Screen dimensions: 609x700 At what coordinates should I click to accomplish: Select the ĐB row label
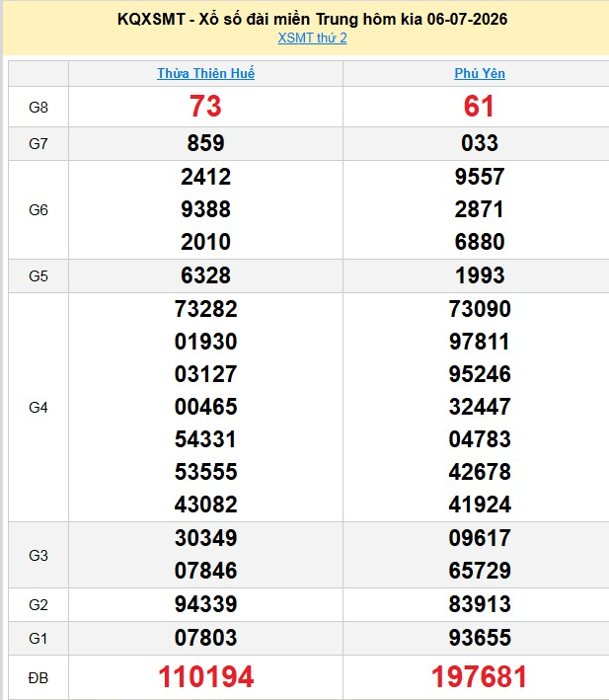click(x=38, y=677)
